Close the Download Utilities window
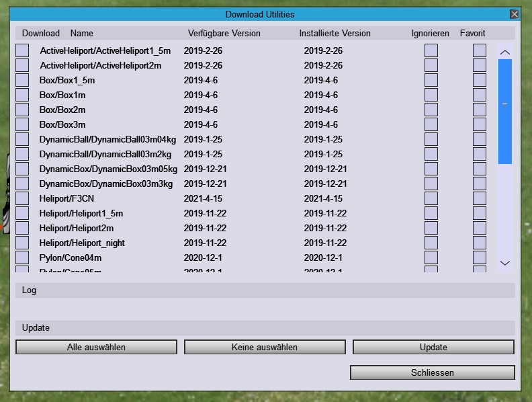This screenshot has width=532, height=402. click(x=515, y=14)
